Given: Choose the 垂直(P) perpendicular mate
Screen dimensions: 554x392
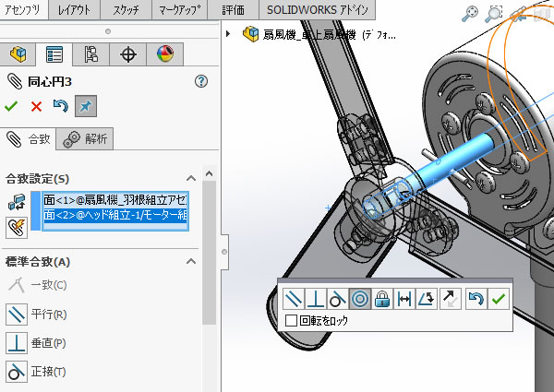Looking at the screenshot, I should 36,343.
